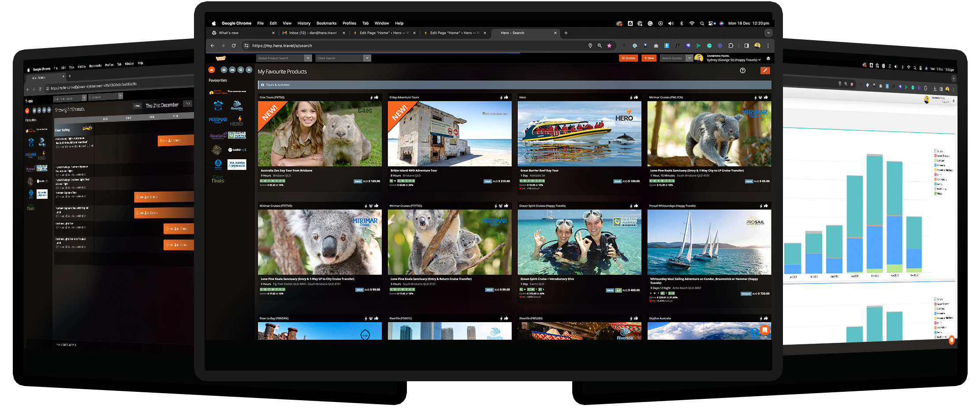
Task: Open the Skydive Australia supplier logo in sidebar
Action: (x=218, y=164)
